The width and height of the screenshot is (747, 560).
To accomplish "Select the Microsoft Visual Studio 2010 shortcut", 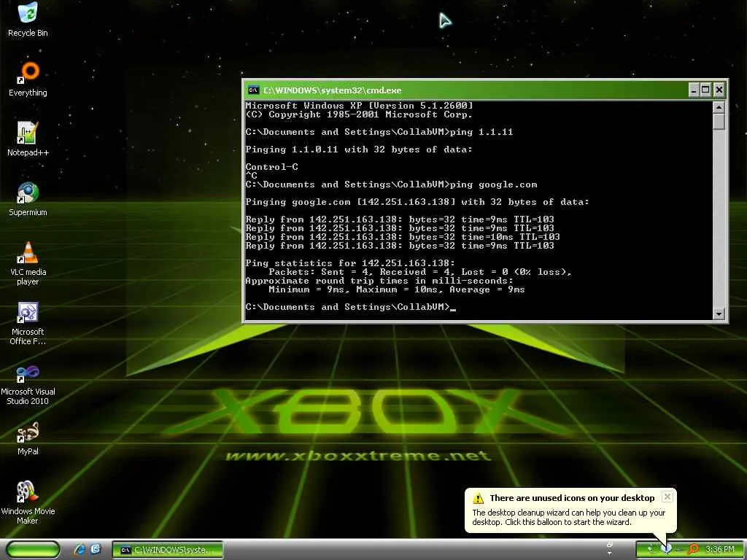I will point(28,385).
